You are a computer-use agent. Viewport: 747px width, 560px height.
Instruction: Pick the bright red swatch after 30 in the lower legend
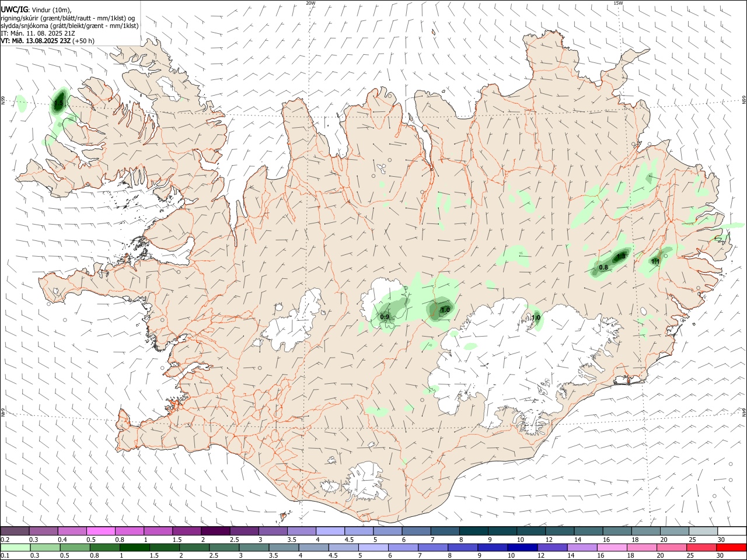pos(732,547)
